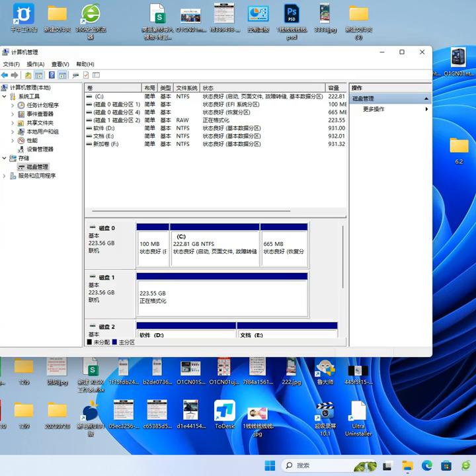Expand the 事件查看器 tree node
Image resolution: width=476 pixels, height=476 pixels.
(x=13, y=114)
